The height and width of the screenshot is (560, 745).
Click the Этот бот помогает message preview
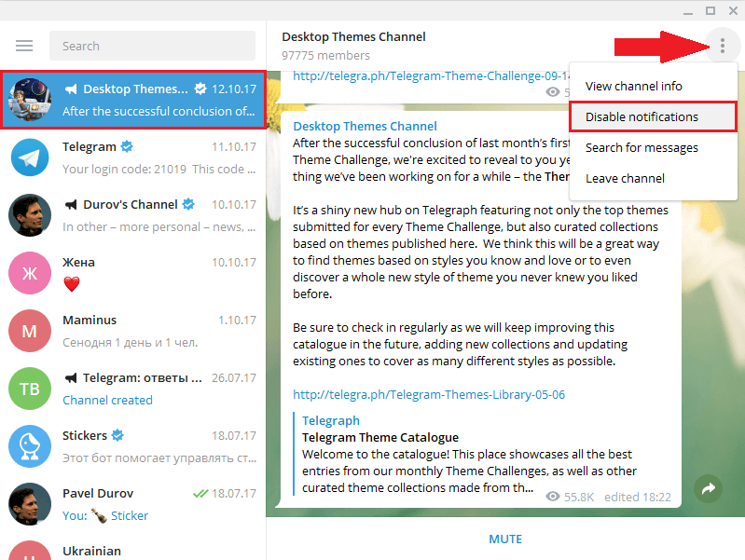[159, 458]
